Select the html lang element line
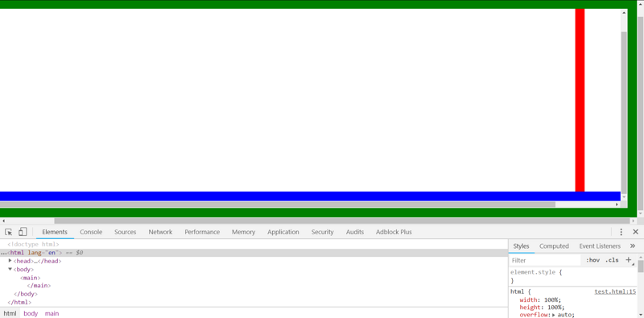 pos(254,253)
